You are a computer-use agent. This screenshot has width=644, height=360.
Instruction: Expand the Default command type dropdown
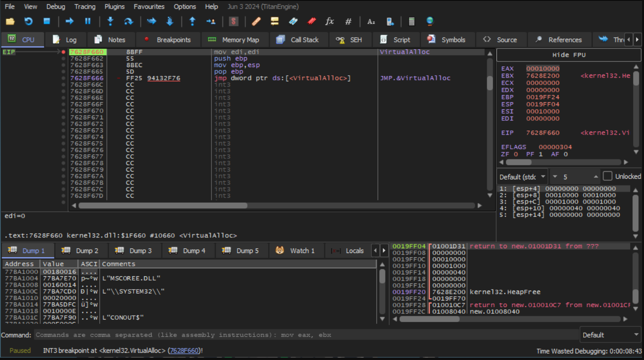[610, 335]
